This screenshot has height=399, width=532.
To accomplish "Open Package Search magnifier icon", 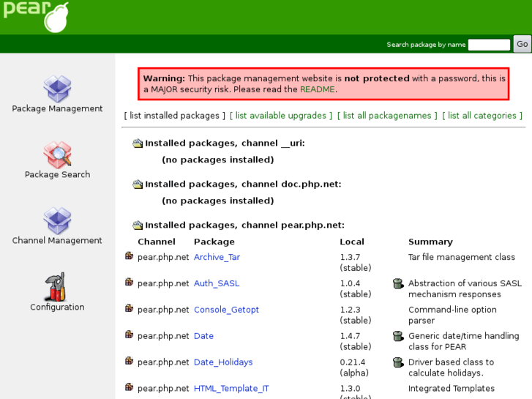I will click(57, 155).
